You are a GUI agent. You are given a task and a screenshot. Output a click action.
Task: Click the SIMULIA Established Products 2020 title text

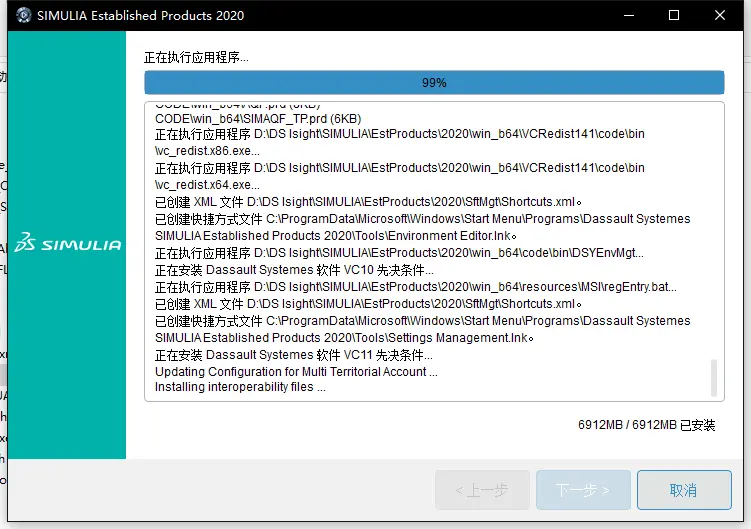[140, 15]
